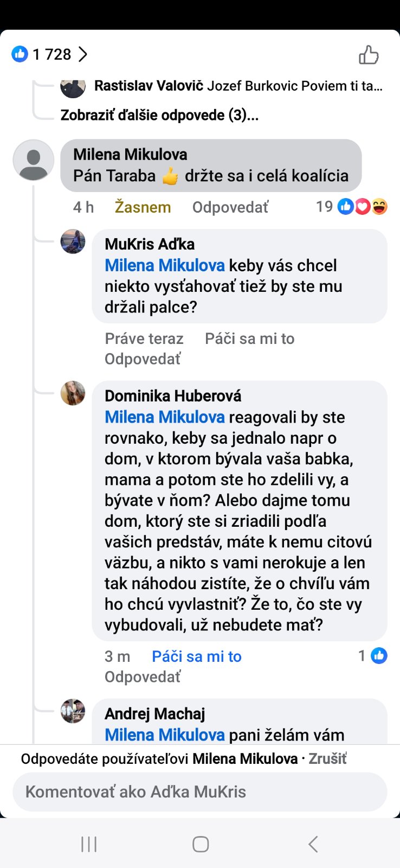
Task: Toggle the 'Žasnem' reaction on Milena's comment
Action: tap(143, 207)
